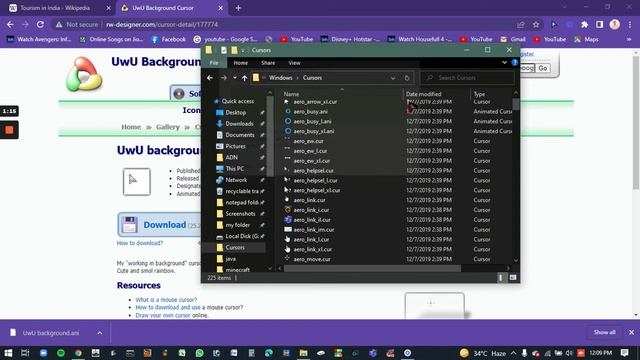The image size is (640, 360).
Task: Open Chrome extensions puzzle icon
Action: (584, 25)
